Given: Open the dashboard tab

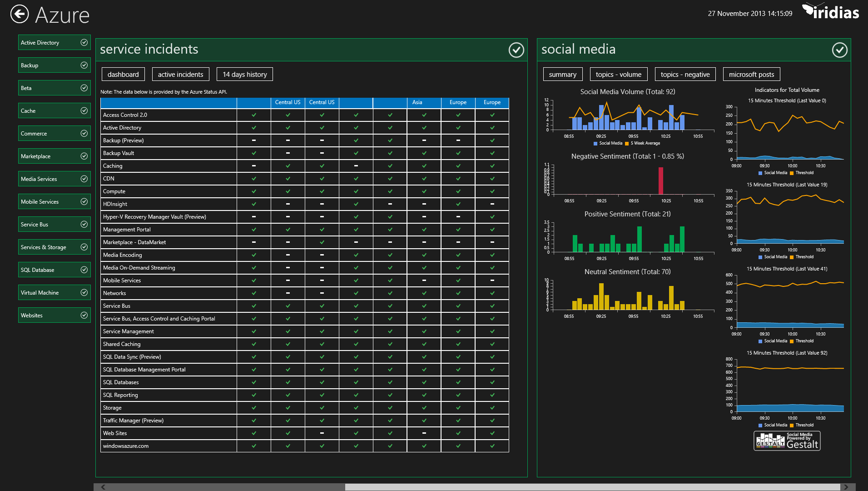Looking at the screenshot, I should 123,74.
